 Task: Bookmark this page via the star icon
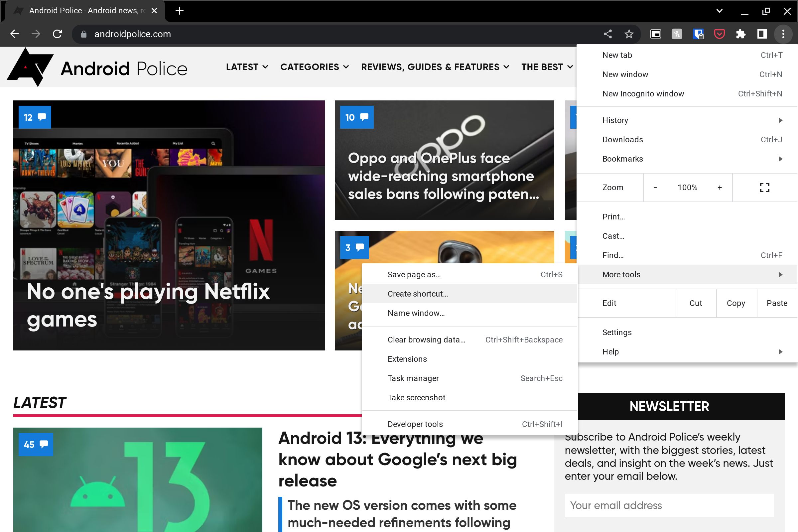[629, 34]
